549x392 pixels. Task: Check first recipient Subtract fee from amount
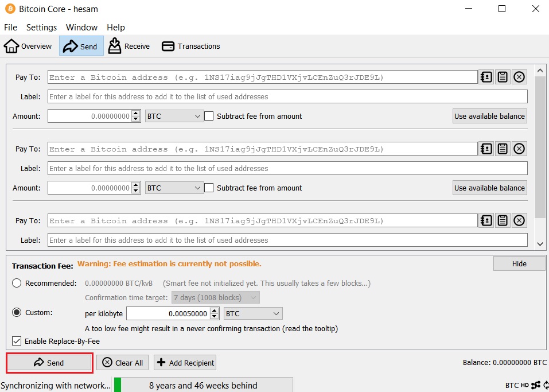[209, 116]
